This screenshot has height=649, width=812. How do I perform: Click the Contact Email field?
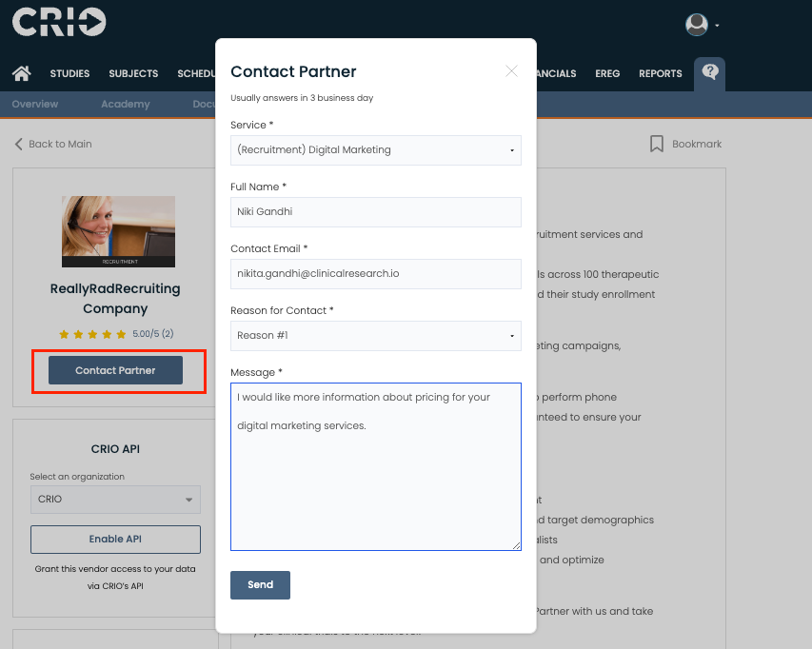[x=375, y=273]
